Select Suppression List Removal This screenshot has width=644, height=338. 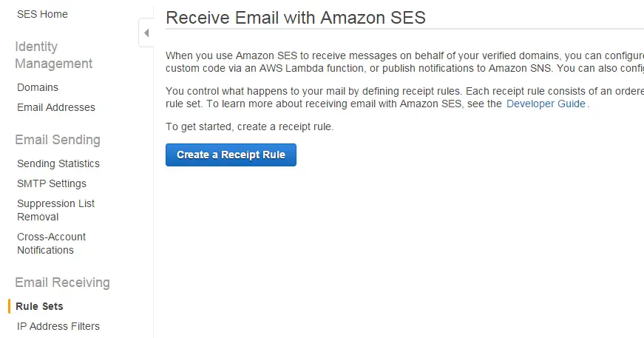click(x=56, y=210)
